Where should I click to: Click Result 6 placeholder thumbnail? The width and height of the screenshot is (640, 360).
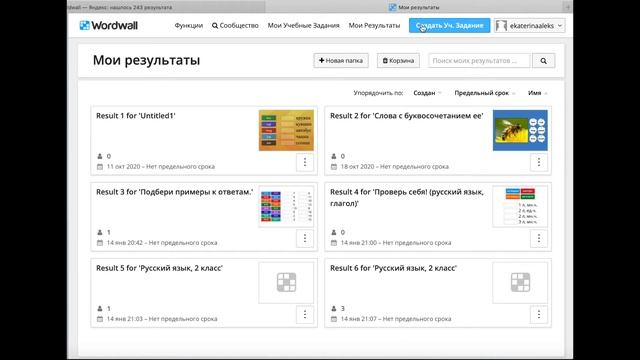click(520, 282)
